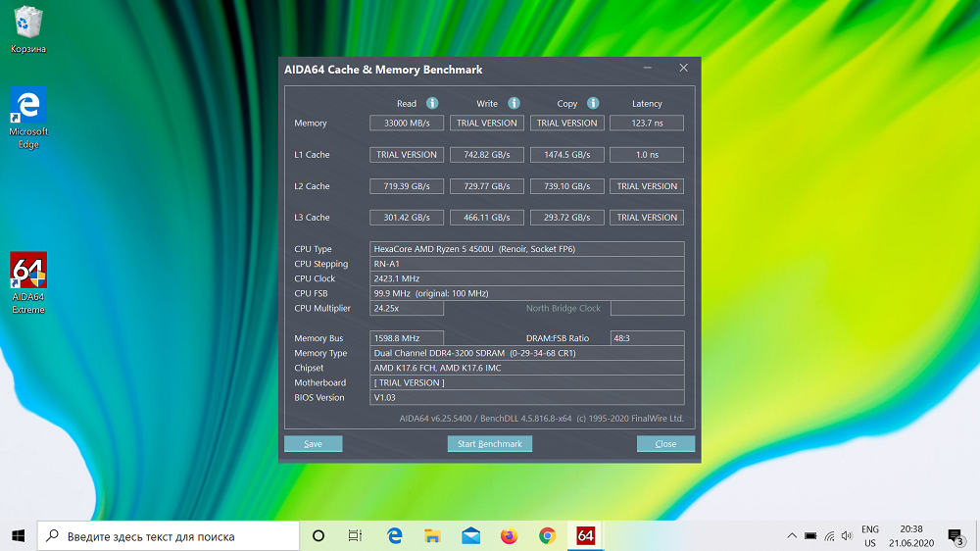Open the clock showing 20:38
980x551 pixels.
911,536
